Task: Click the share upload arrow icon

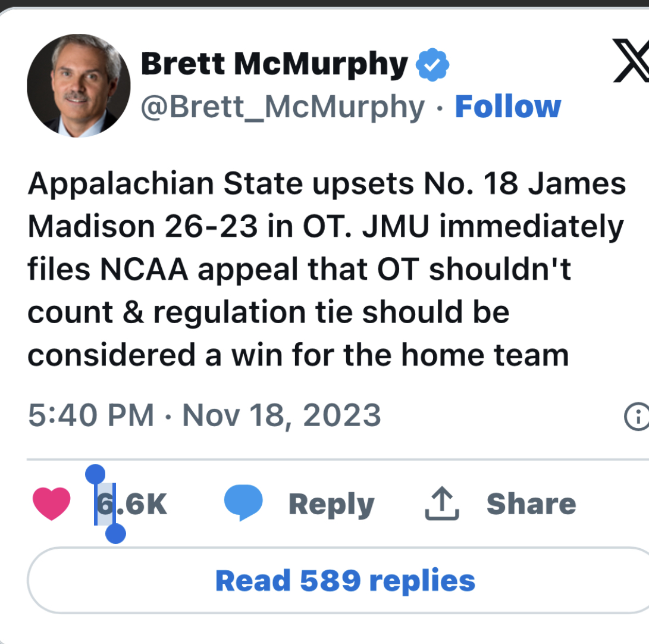Action: click(443, 504)
